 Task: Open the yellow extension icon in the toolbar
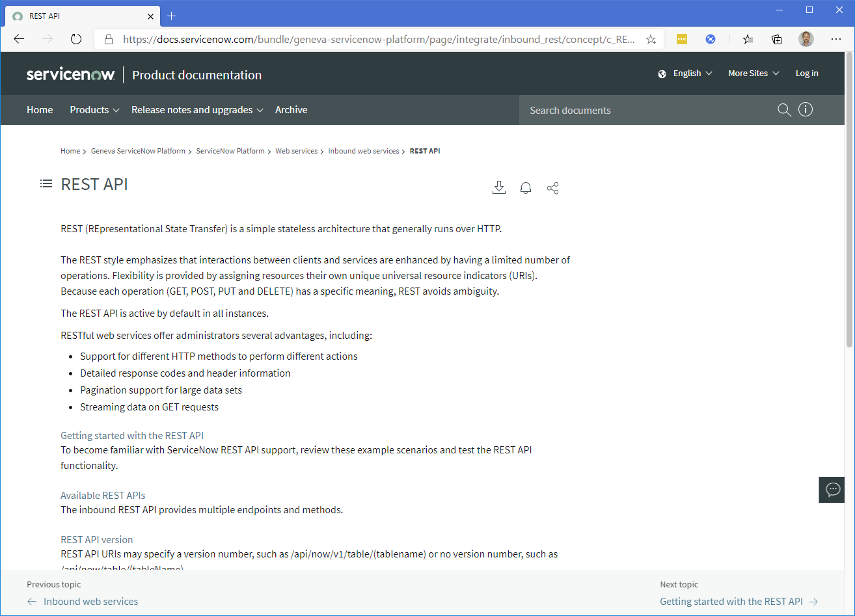(682, 39)
